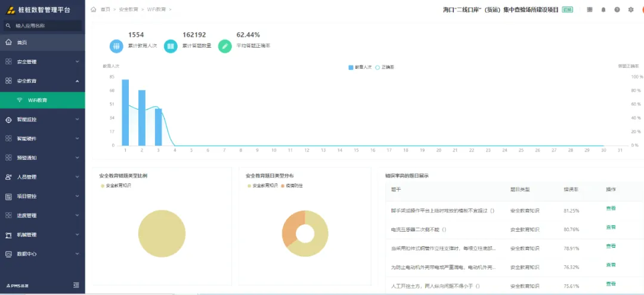This screenshot has height=295, width=644.
Task: Expand the 机械管理 menu chevron
Action: point(77,235)
